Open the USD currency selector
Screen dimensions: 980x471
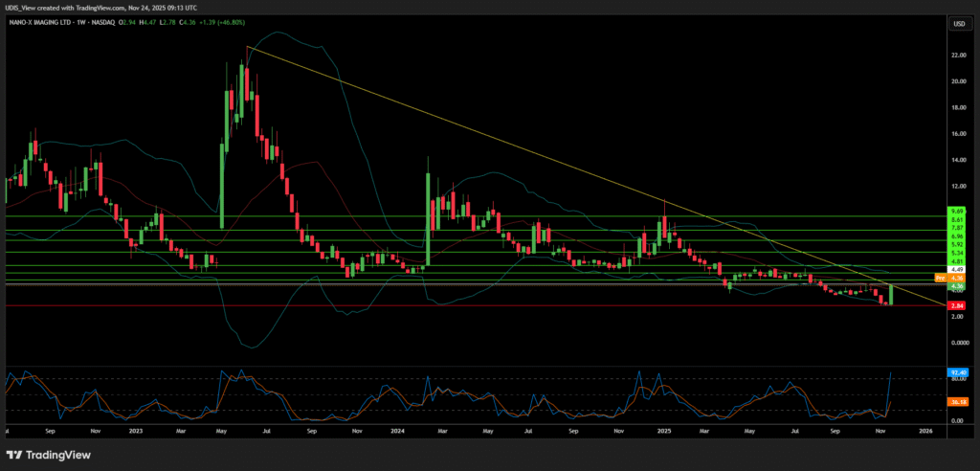(957, 23)
